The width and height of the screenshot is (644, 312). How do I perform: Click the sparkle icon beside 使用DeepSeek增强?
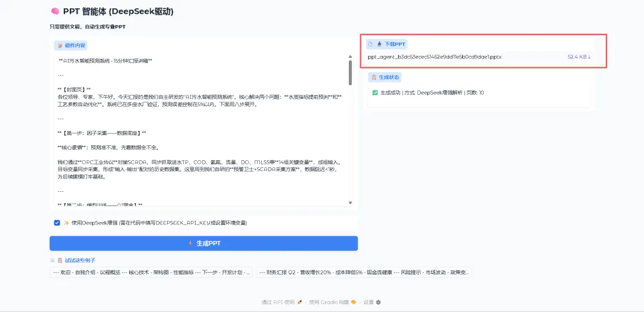(x=66, y=223)
